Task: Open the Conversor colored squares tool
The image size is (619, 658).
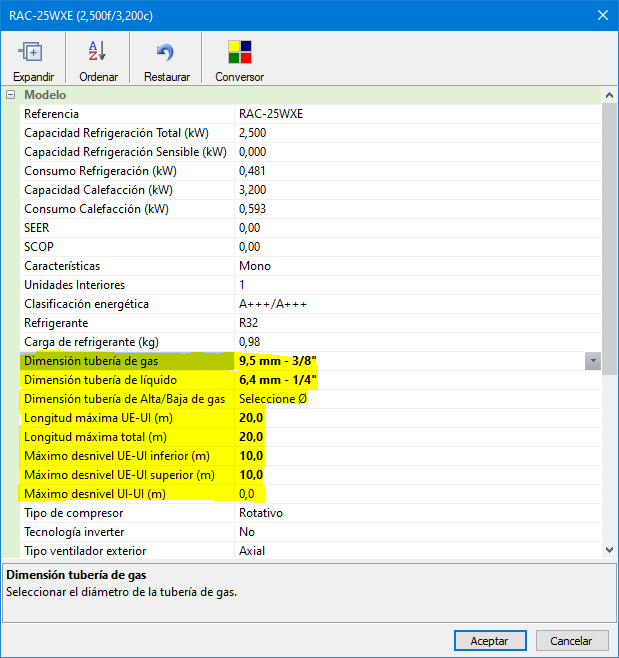Action: [240, 52]
